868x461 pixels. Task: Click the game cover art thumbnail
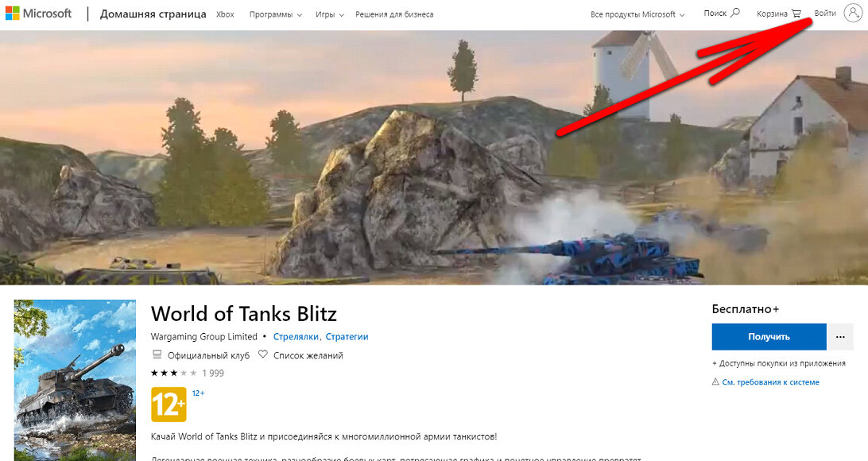click(x=75, y=380)
